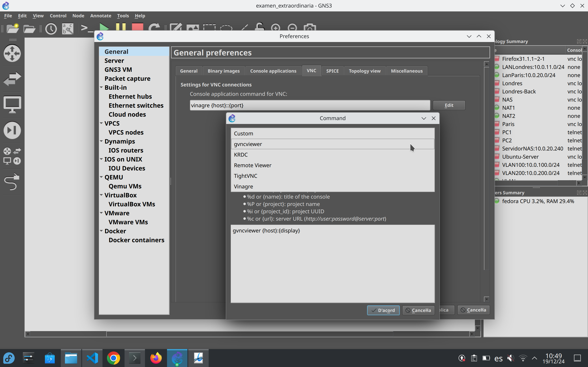Image resolution: width=588 pixels, height=367 pixels.
Task: Select TightVNC from the command list
Action: [x=245, y=176]
